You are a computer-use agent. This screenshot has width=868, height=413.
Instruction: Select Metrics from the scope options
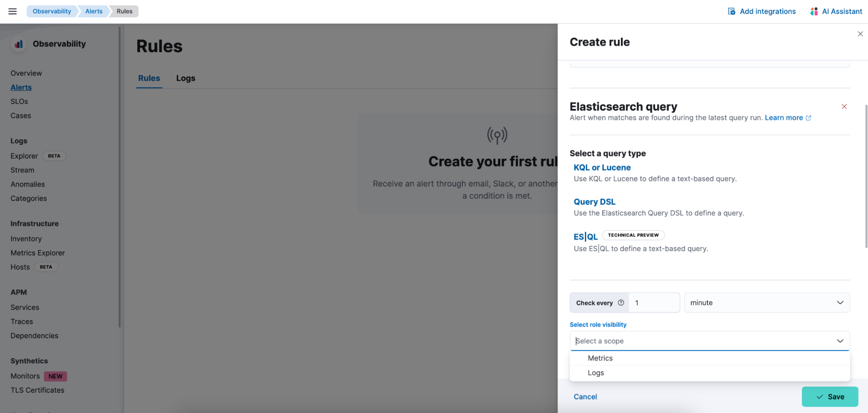[600, 358]
